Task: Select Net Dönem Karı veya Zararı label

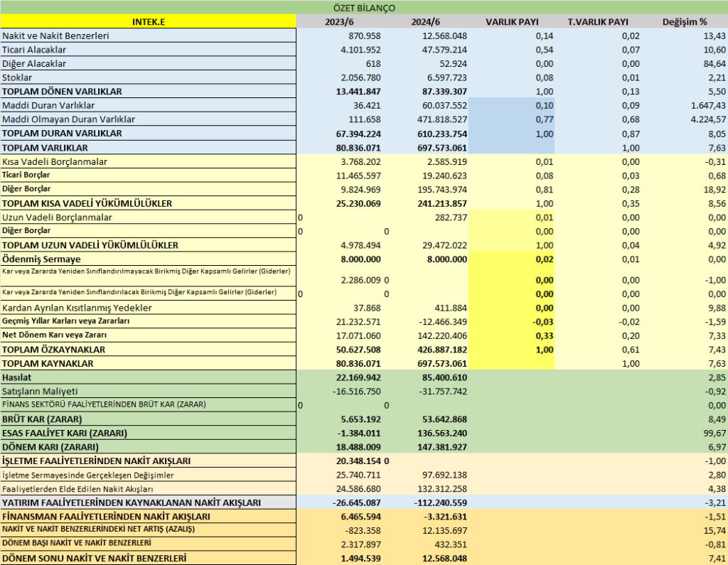Action: 54,335
